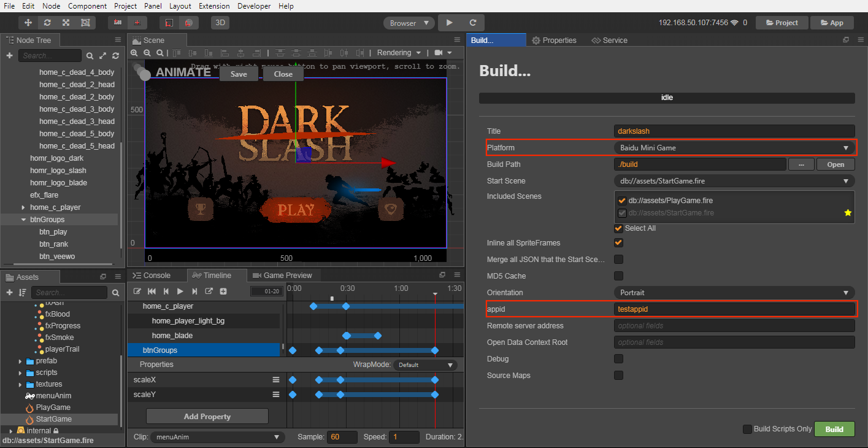This screenshot has height=448, width=868.
Task: Click the Node Tree expand-all arrows icon
Action: [x=102, y=56]
